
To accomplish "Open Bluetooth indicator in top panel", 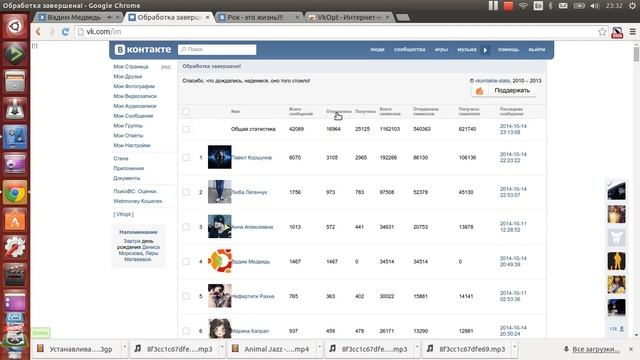I will 550,6.
